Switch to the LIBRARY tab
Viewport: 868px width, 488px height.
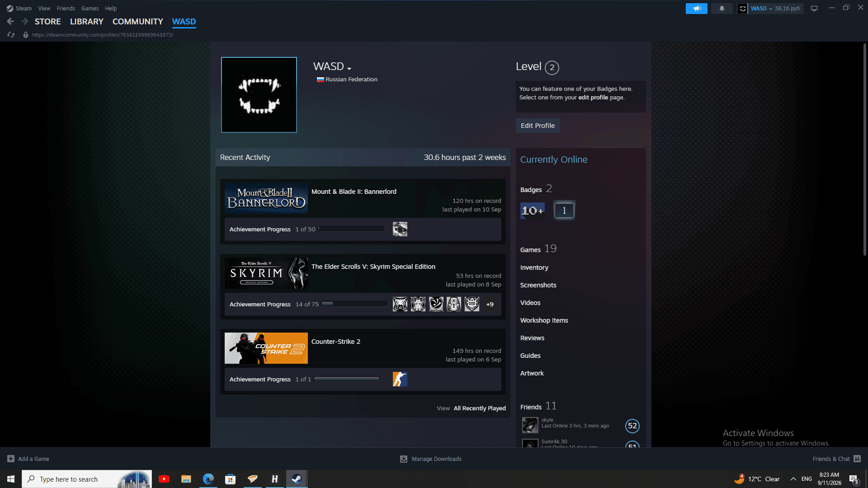pyautogui.click(x=87, y=22)
